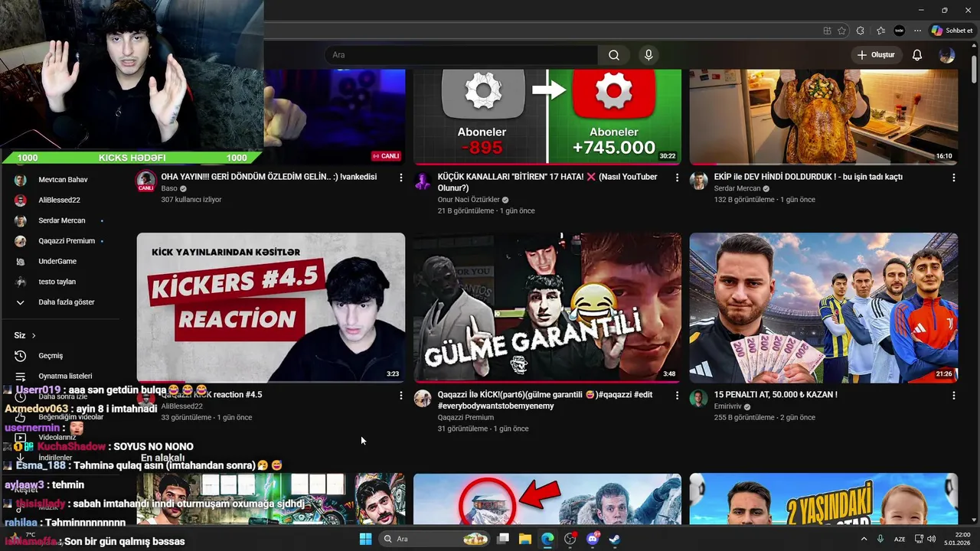The image size is (980, 551).
Task: Show hidden system tray icons chevron
Action: click(864, 539)
